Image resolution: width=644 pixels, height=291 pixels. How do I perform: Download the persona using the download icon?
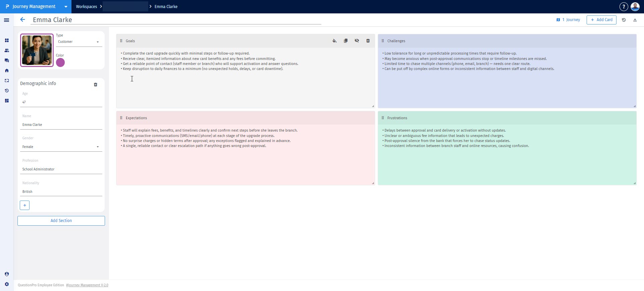pyautogui.click(x=635, y=20)
